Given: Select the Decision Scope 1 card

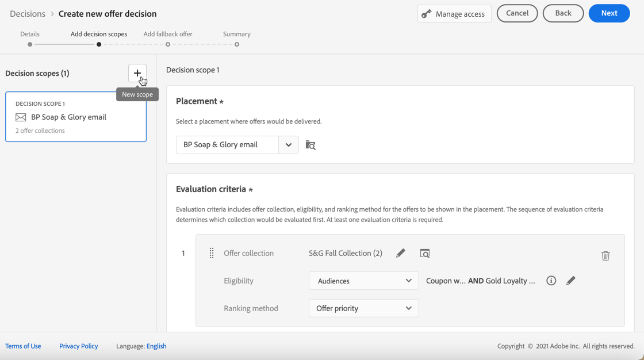Looking at the screenshot, I should pyautogui.click(x=76, y=117).
